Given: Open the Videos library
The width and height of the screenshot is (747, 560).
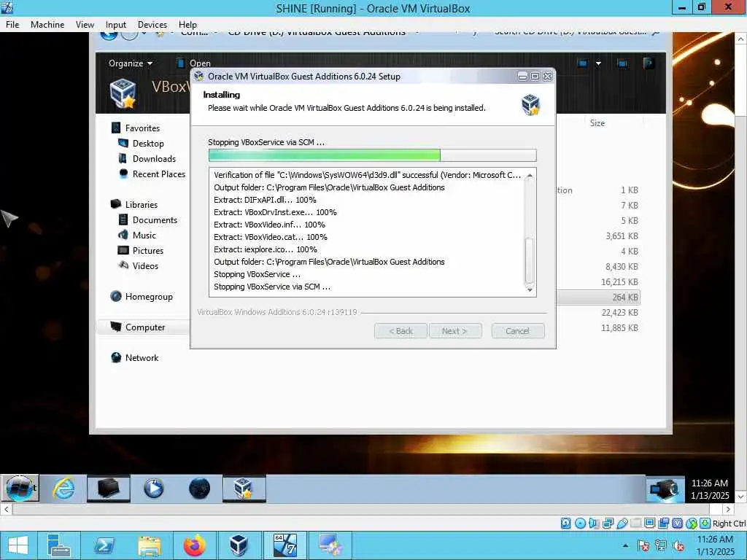Looking at the screenshot, I should [145, 265].
